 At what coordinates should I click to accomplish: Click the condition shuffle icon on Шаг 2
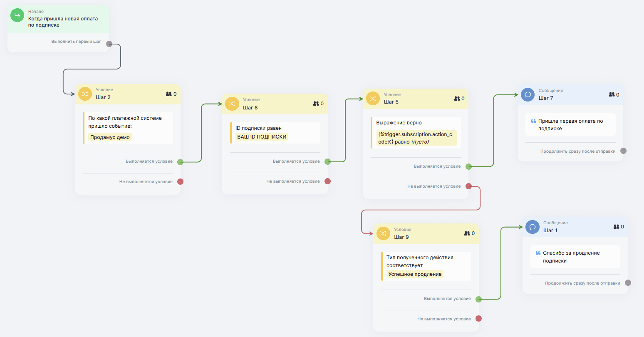(85, 94)
